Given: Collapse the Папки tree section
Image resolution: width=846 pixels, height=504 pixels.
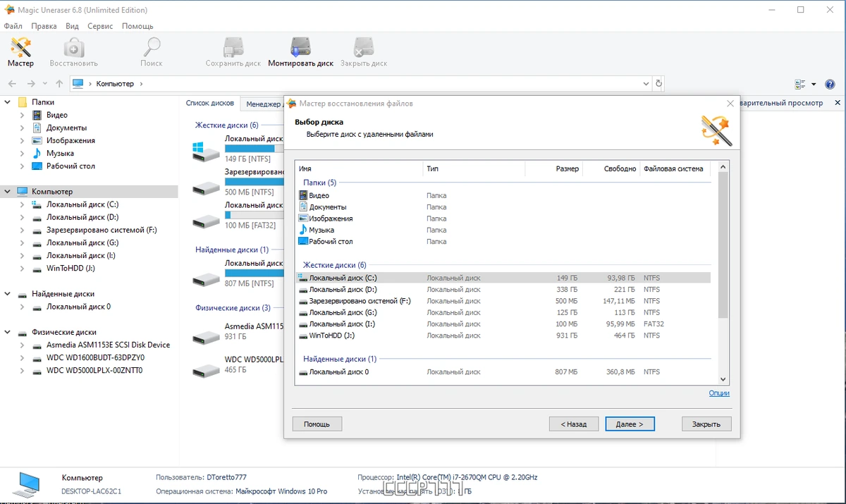Looking at the screenshot, I should (x=8, y=102).
